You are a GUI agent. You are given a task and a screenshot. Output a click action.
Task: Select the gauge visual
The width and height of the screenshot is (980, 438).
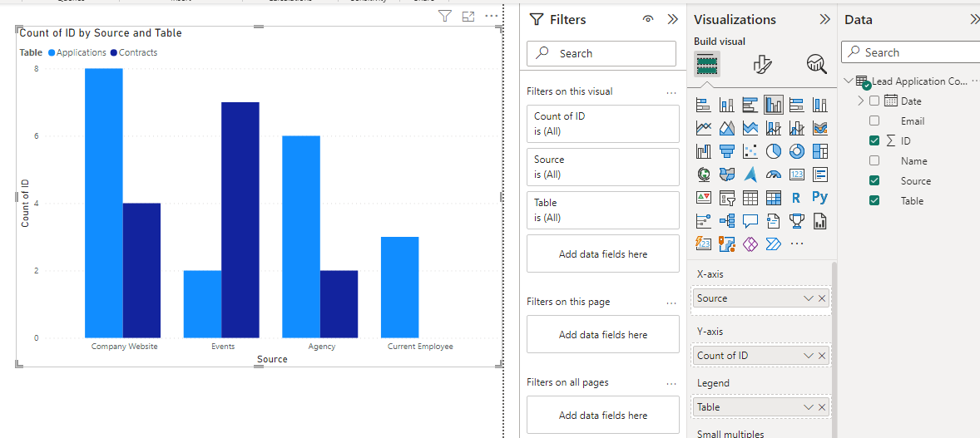click(x=773, y=175)
